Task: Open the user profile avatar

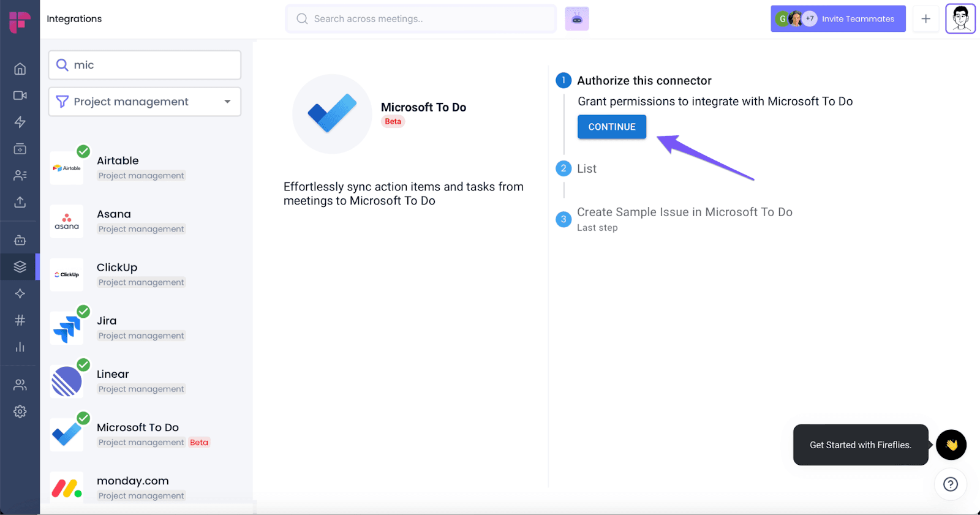Action: (960, 19)
